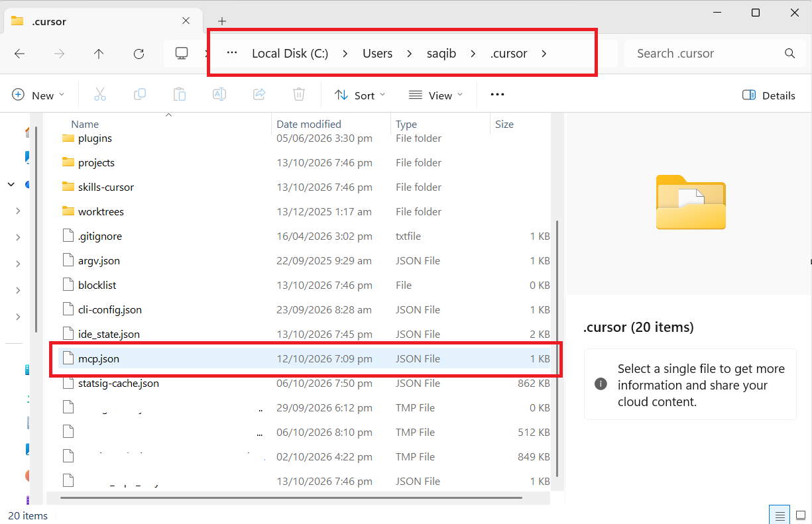Expand chevron after .cursor breadcrumb

(544, 54)
